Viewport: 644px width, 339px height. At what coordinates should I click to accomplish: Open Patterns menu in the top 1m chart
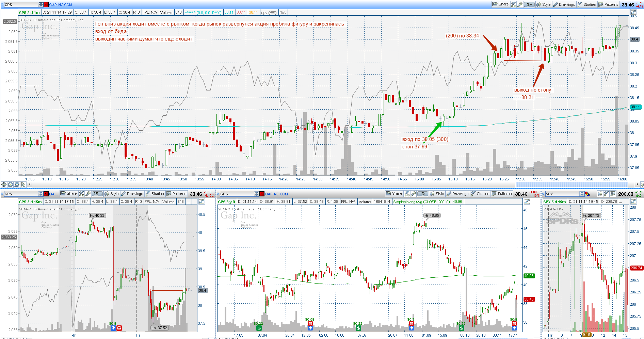click(x=608, y=4)
